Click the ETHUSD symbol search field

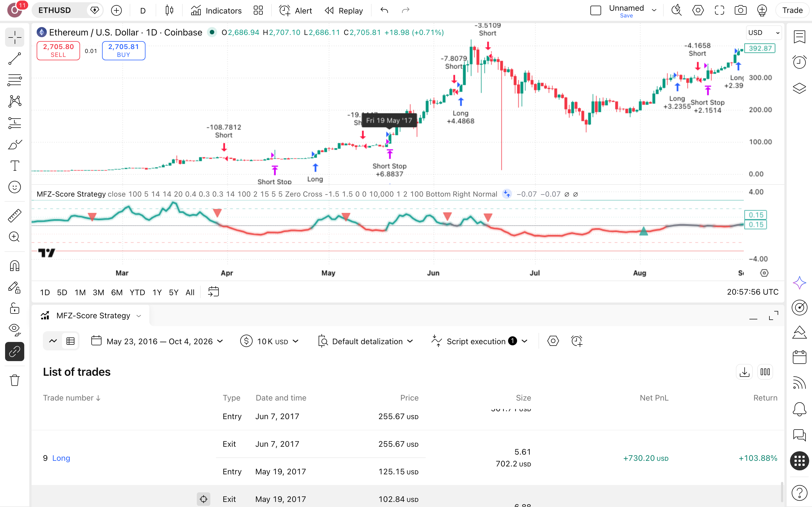pos(60,10)
